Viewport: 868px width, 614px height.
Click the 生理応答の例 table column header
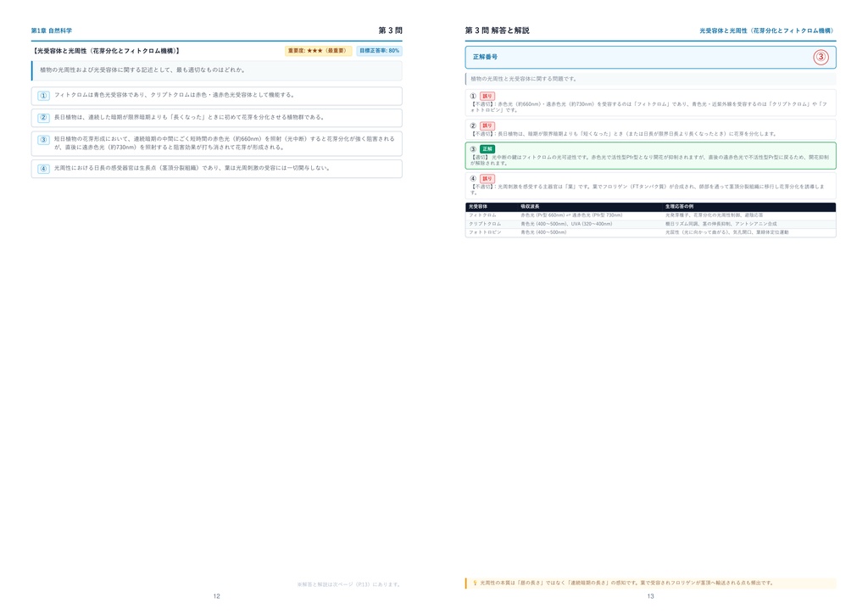(x=679, y=207)
